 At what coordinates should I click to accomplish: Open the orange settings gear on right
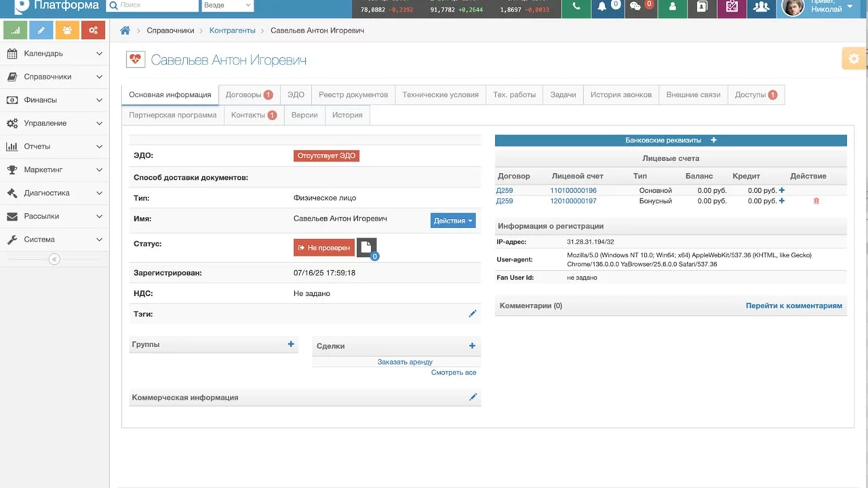[854, 59]
